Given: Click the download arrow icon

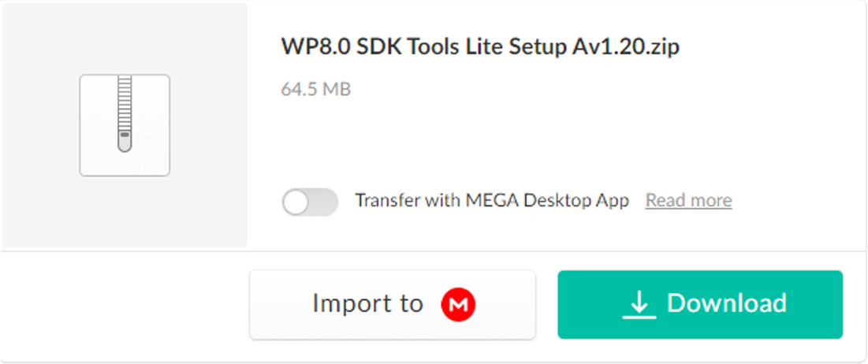Looking at the screenshot, I should [x=639, y=305].
